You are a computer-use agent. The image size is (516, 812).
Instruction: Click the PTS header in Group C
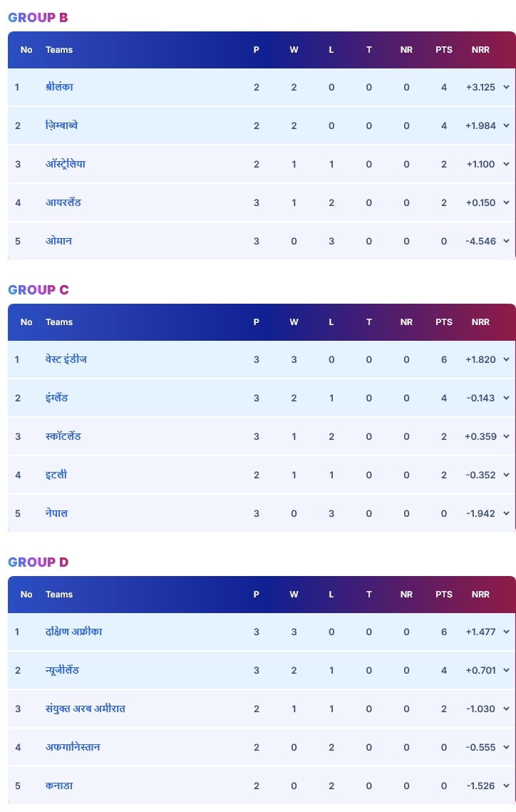(444, 322)
